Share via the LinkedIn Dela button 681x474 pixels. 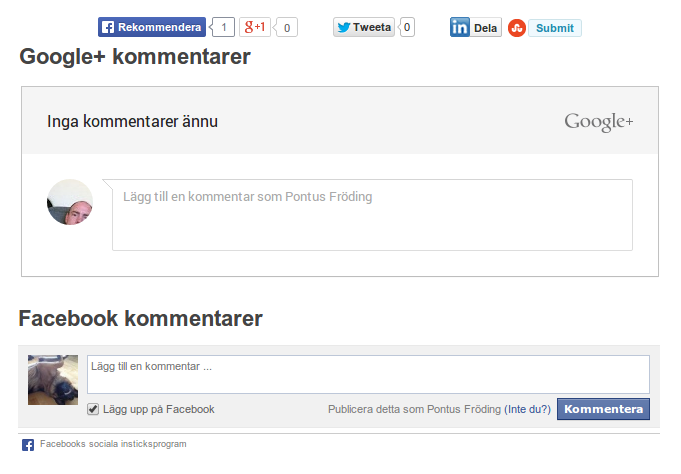[x=486, y=28]
